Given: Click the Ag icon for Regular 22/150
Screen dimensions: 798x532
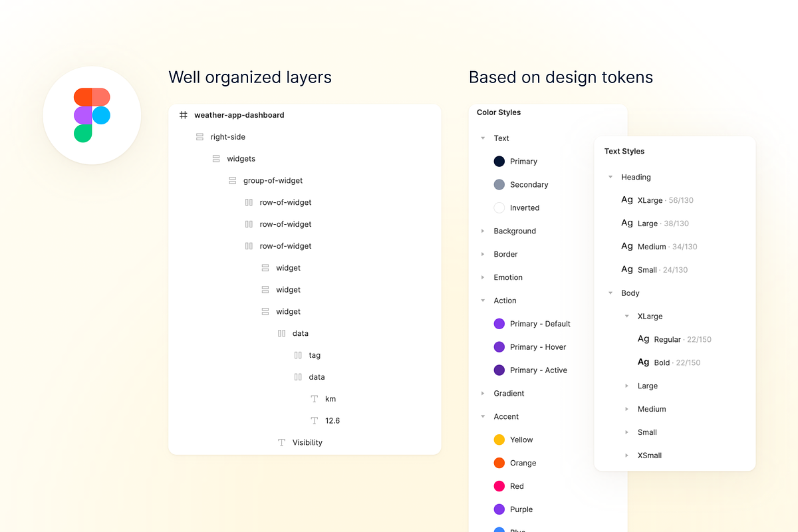Looking at the screenshot, I should pyautogui.click(x=644, y=339).
